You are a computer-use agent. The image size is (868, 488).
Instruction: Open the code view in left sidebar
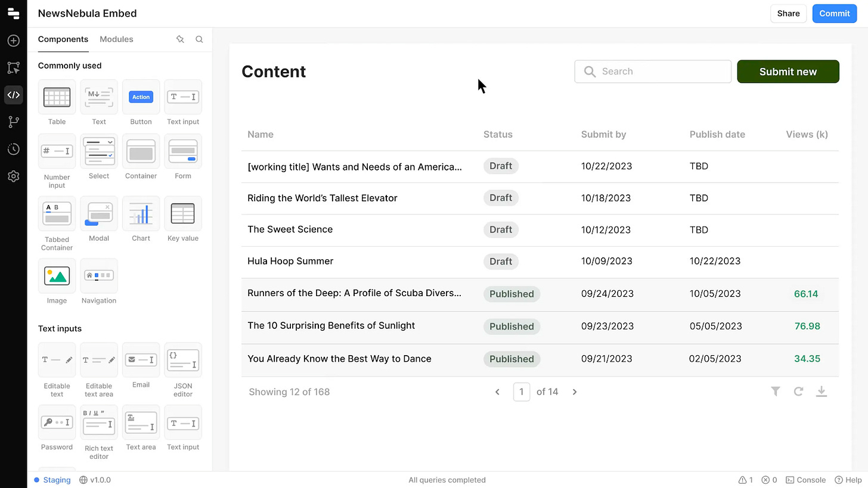(x=13, y=95)
